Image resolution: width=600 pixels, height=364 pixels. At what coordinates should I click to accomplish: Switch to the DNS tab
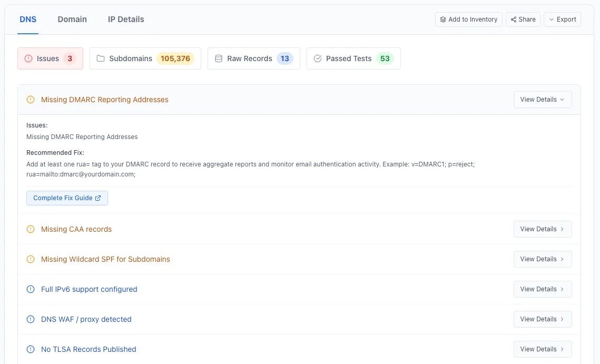tap(28, 19)
